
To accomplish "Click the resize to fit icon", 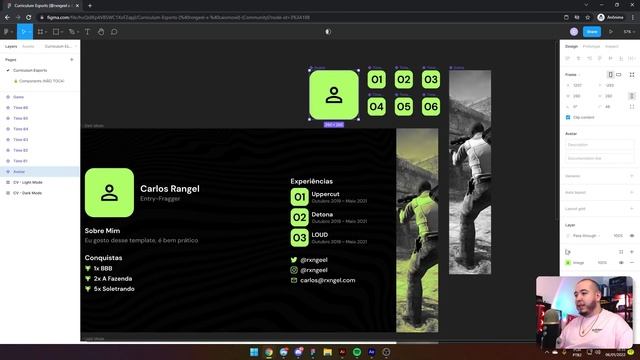I will tap(632, 75).
